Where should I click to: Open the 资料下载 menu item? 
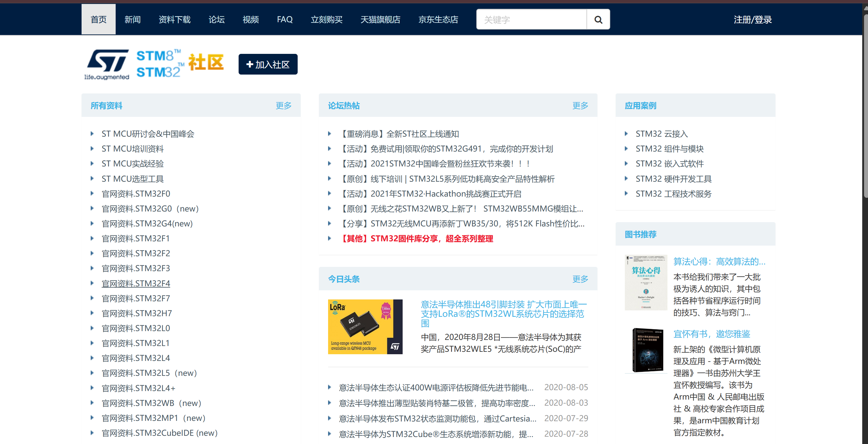coord(175,19)
